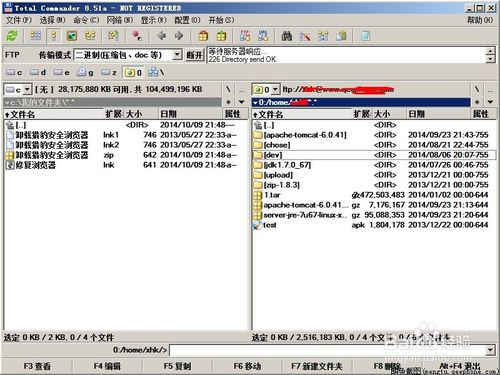Click the 断开 disconnect button
This screenshot has height=375, width=500.
(194, 55)
